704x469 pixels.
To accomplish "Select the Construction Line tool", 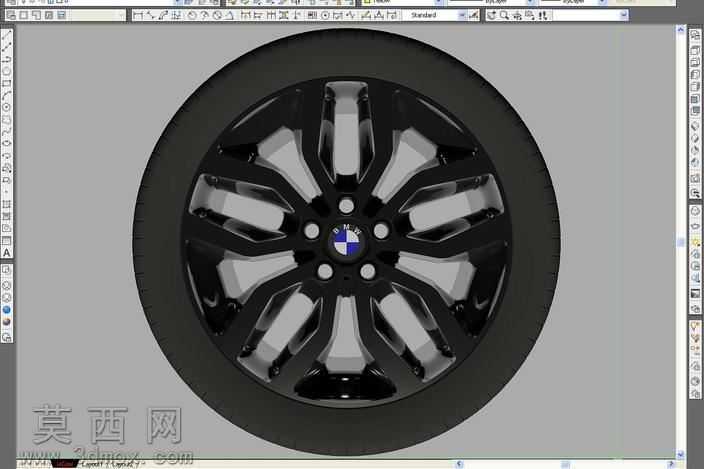I will [x=6, y=48].
